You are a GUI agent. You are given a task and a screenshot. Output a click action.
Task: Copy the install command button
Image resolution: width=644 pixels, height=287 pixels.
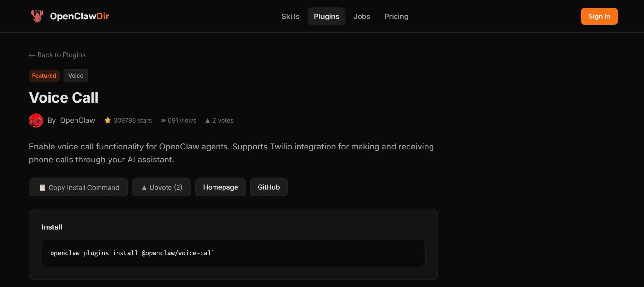(x=78, y=187)
